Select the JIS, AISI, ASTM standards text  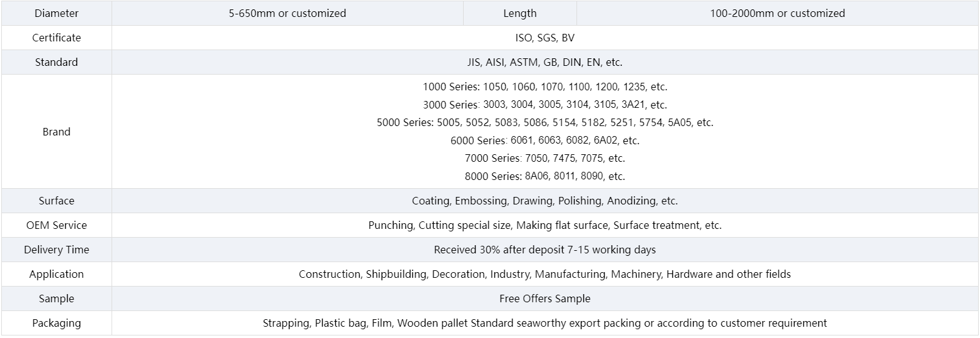tap(545, 62)
